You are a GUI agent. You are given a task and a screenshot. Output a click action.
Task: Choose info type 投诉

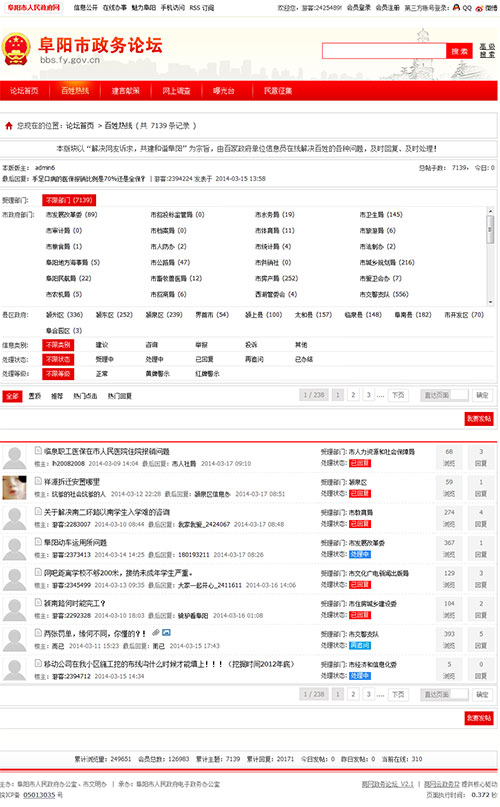pos(251,345)
